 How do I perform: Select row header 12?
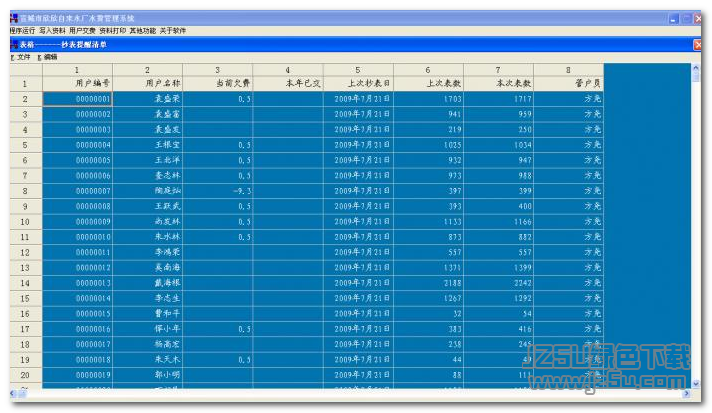click(26, 252)
